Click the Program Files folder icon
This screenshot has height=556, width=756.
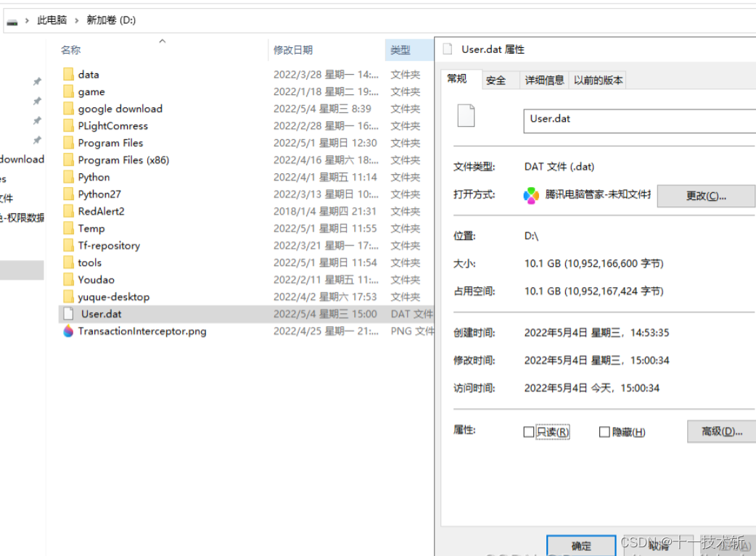click(68, 143)
